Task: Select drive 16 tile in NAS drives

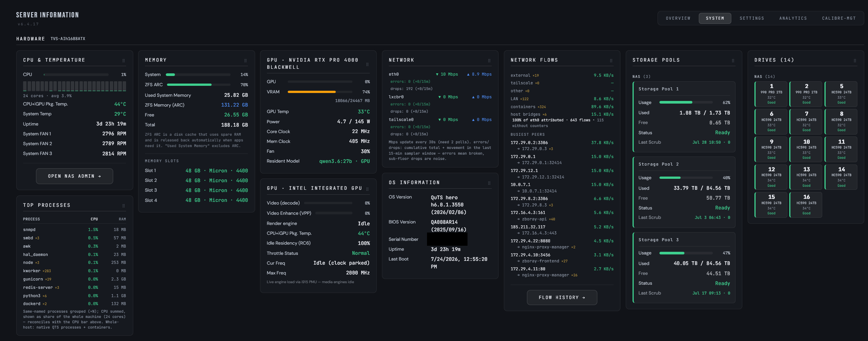Action: click(806, 205)
